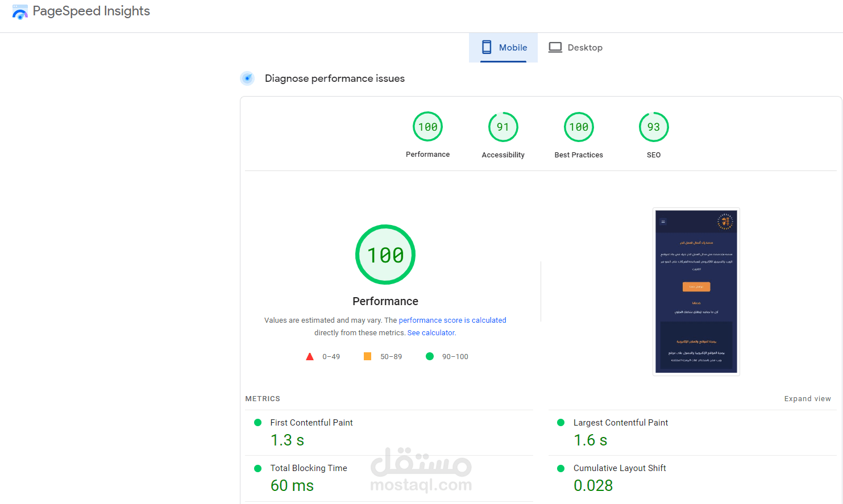Click the Best Practices category label
This screenshot has width=843, height=504.
[579, 155]
